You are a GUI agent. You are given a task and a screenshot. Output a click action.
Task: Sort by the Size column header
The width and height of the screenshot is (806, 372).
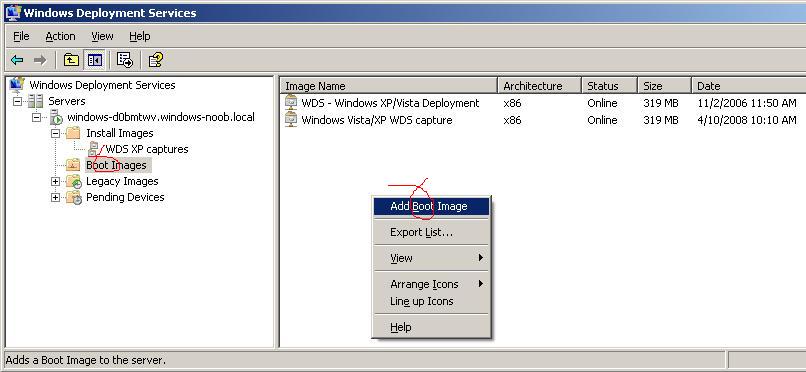(664, 86)
